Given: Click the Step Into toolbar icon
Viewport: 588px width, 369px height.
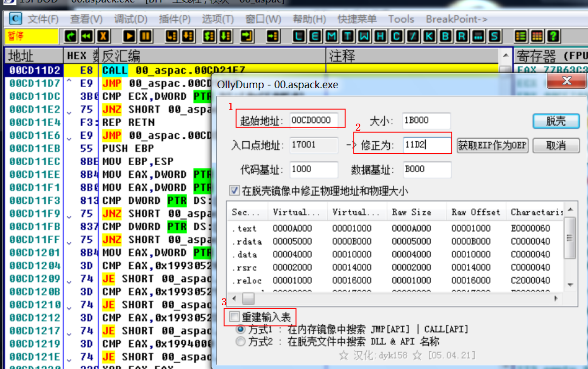Looking at the screenshot, I should point(171,36).
